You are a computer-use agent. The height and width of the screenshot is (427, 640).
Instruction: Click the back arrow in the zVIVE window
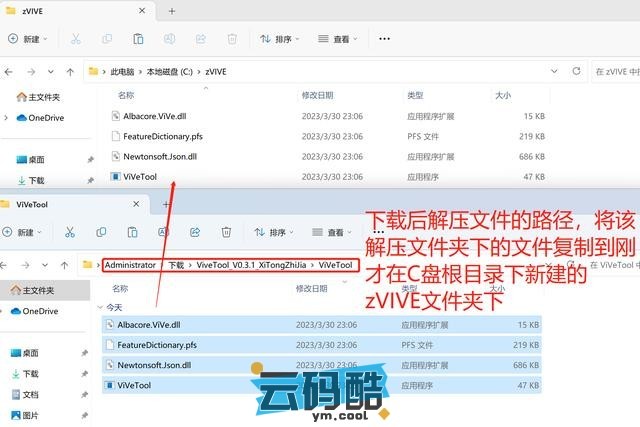click(x=11, y=72)
